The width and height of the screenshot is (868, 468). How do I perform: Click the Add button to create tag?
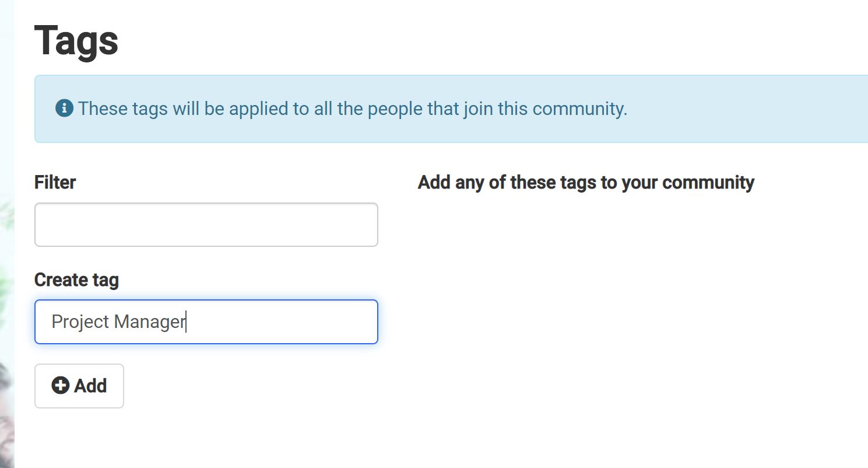[x=79, y=386]
